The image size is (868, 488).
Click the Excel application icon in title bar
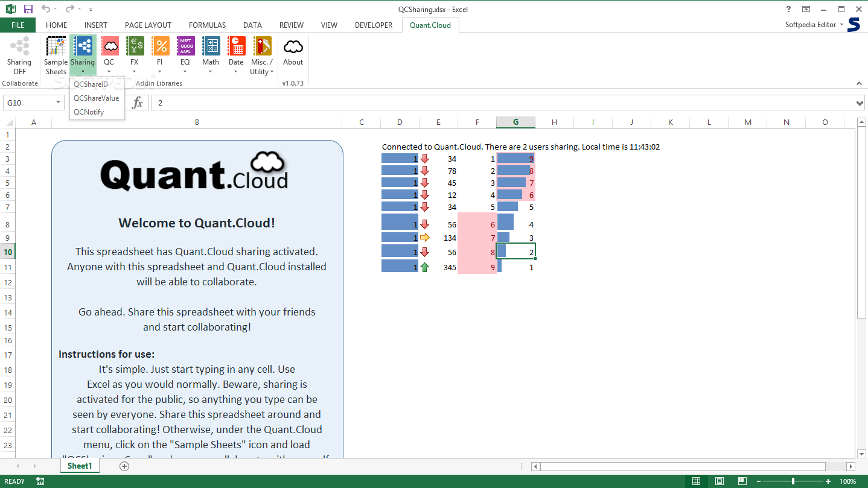(10, 9)
